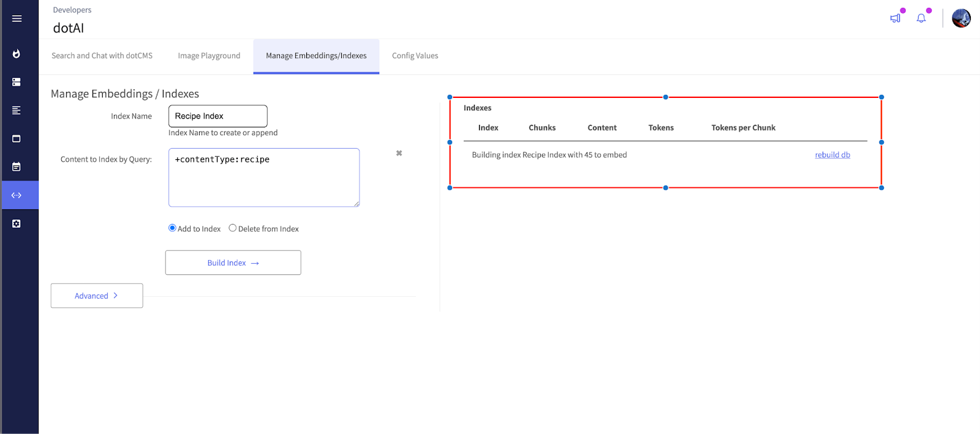Viewport: 980px width, 434px height.
Task: Open the gear settings icon in sidebar
Action: pos(17,223)
